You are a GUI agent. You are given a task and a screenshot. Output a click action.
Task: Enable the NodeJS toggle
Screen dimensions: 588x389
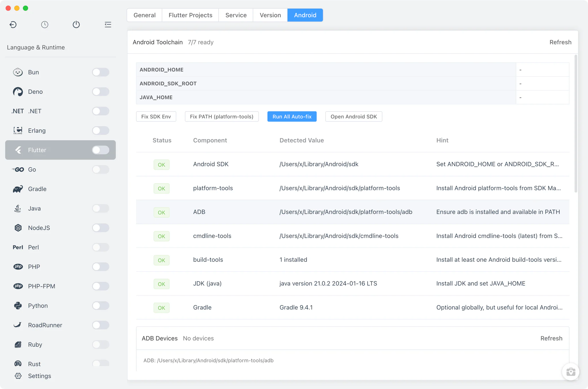(100, 228)
